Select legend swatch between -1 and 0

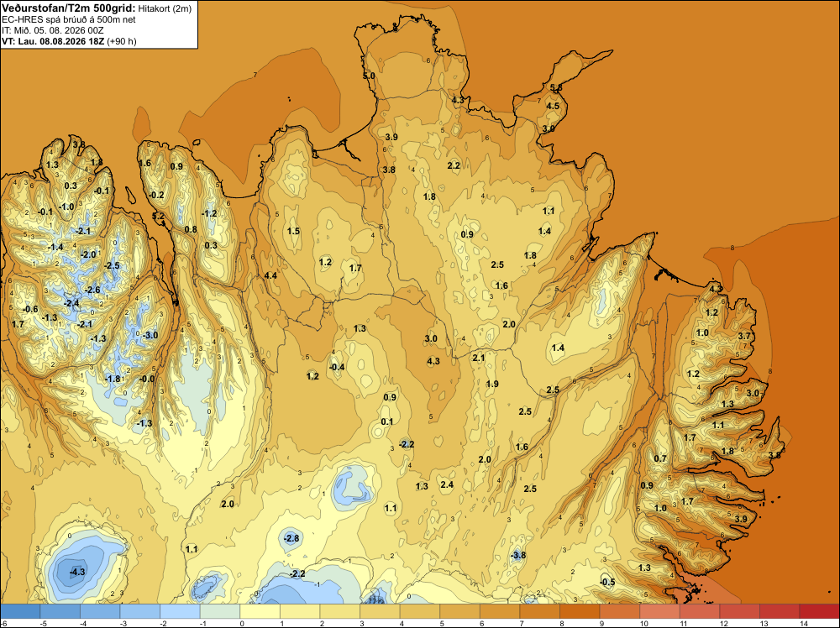tap(219, 611)
